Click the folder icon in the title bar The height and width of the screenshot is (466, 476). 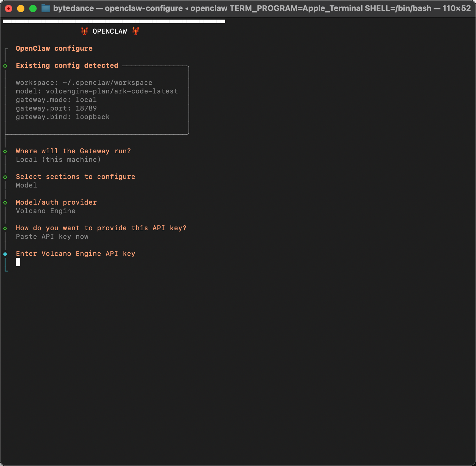coord(46,8)
